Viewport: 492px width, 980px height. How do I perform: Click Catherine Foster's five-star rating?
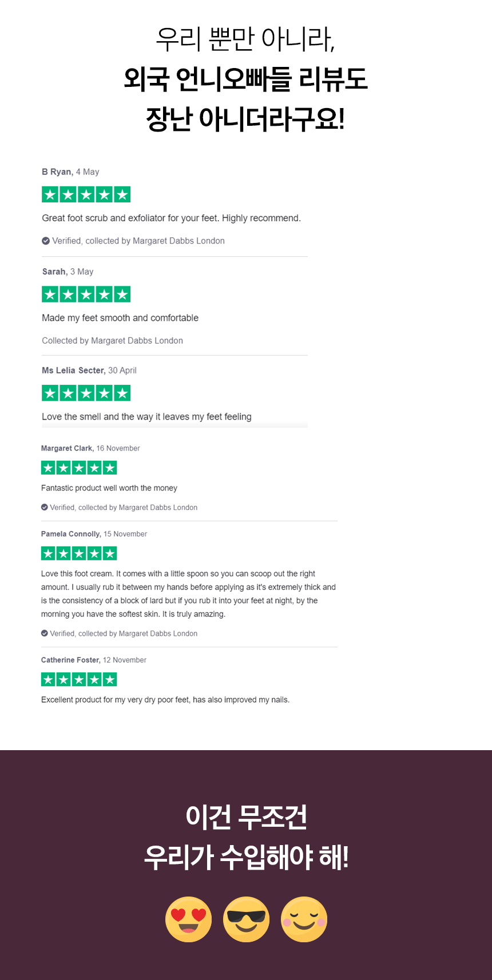(79, 679)
